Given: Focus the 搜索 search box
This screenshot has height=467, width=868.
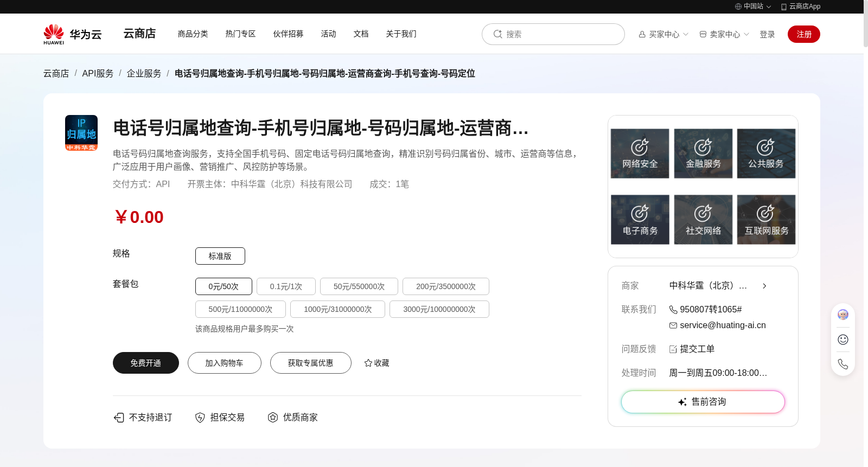Looking at the screenshot, I should [553, 34].
